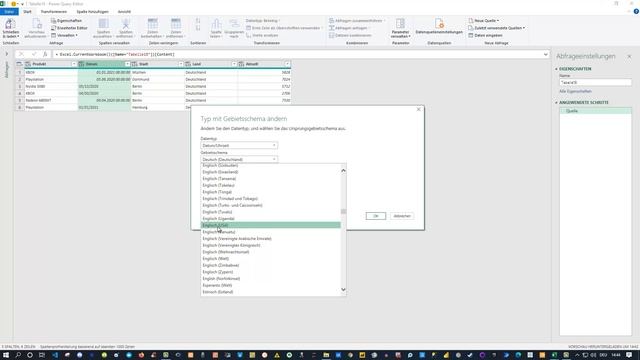Expand Verwalten dropdown in ribbon
Image resolution: width=640 pixels, height=360 pixels.
64,35
